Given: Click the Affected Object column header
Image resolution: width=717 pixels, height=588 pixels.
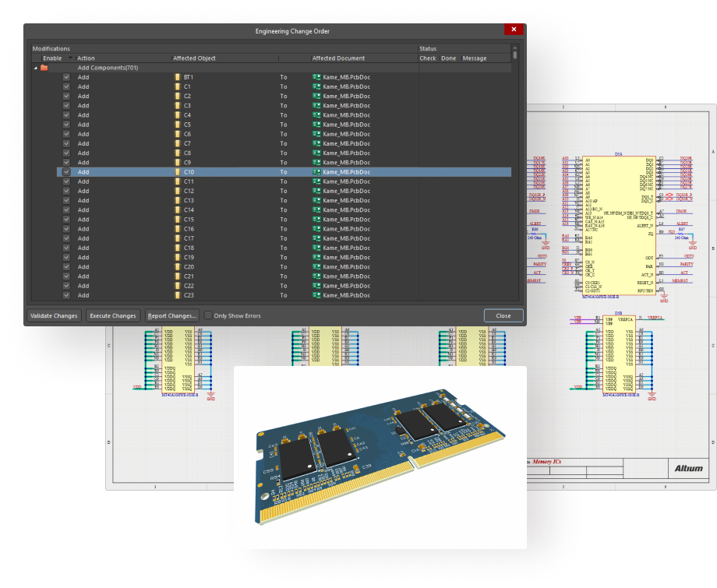Looking at the screenshot, I should tap(195, 58).
